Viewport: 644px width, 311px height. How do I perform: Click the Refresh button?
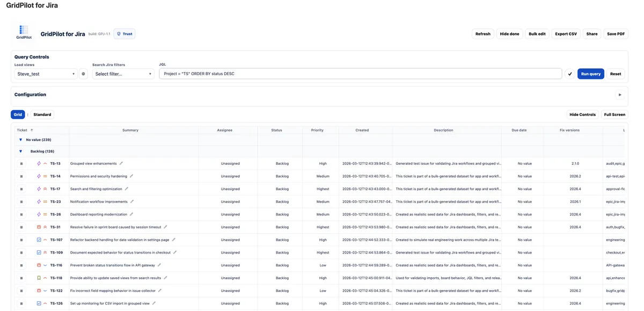pyautogui.click(x=483, y=34)
